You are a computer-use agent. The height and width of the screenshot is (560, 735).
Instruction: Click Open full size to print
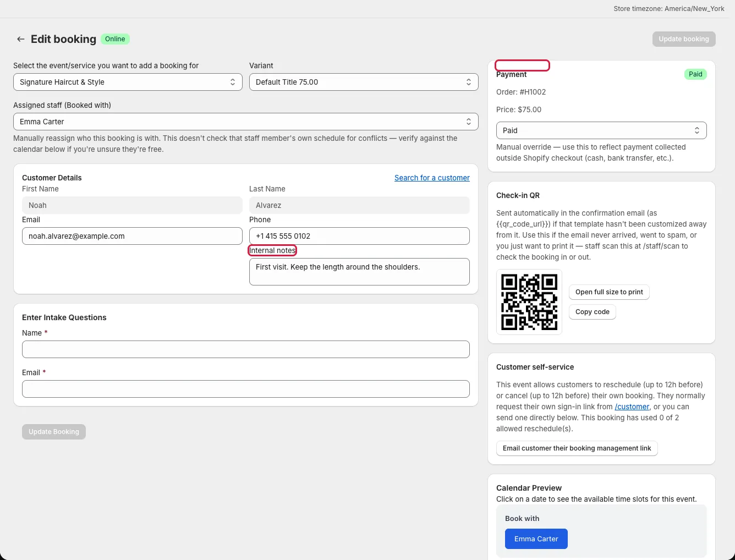[x=609, y=292]
